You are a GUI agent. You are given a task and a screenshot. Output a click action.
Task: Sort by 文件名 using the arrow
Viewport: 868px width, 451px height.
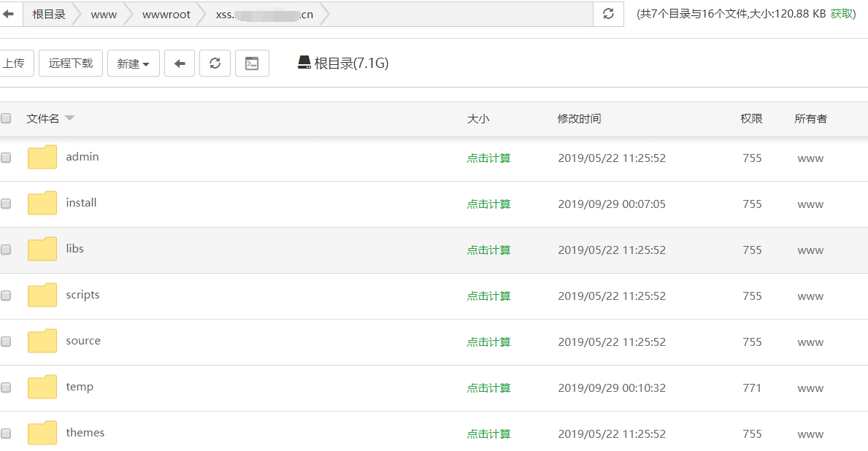[70, 118]
